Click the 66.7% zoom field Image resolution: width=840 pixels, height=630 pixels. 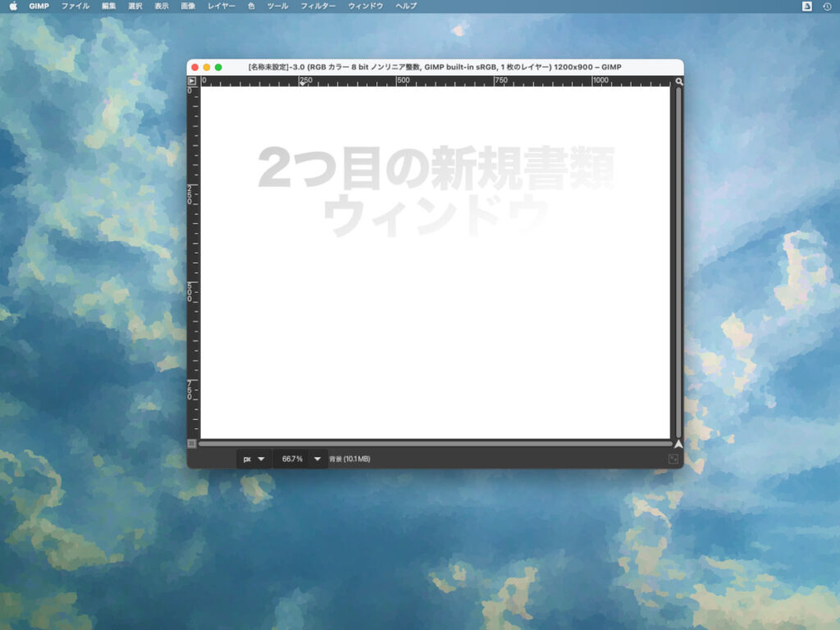pos(292,459)
